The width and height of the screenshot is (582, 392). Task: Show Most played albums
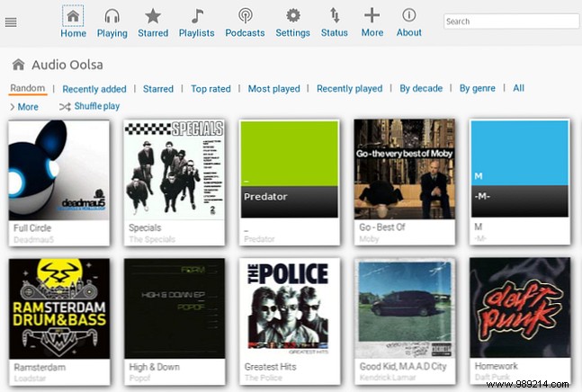(274, 89)
